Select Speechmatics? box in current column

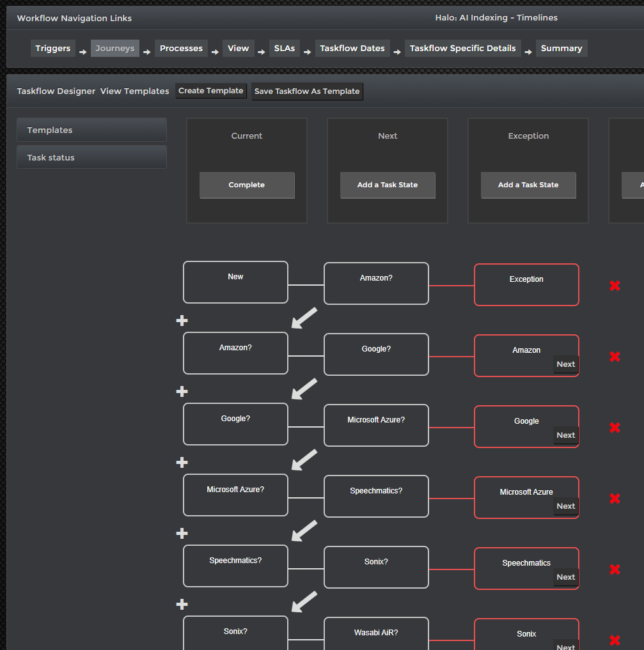235,566
